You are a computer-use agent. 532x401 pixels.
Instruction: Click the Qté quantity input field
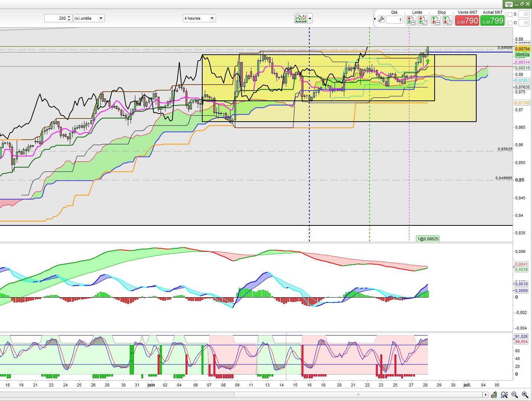(x=394, y=20)
